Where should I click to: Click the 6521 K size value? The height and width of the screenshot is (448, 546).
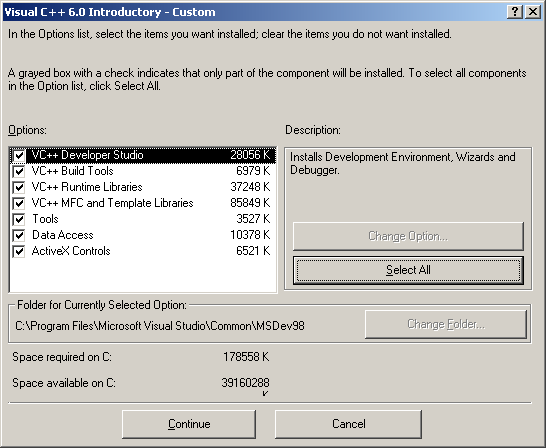253,251
